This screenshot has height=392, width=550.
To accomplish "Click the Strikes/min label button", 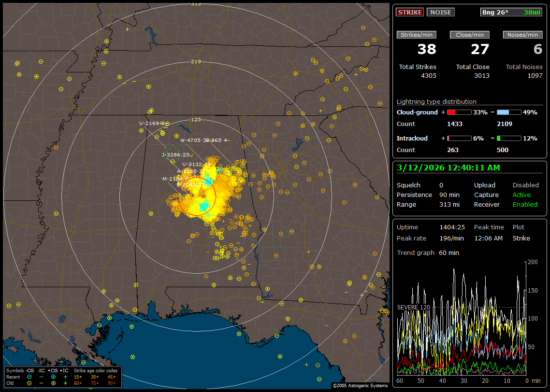I will tap(417, 35).
